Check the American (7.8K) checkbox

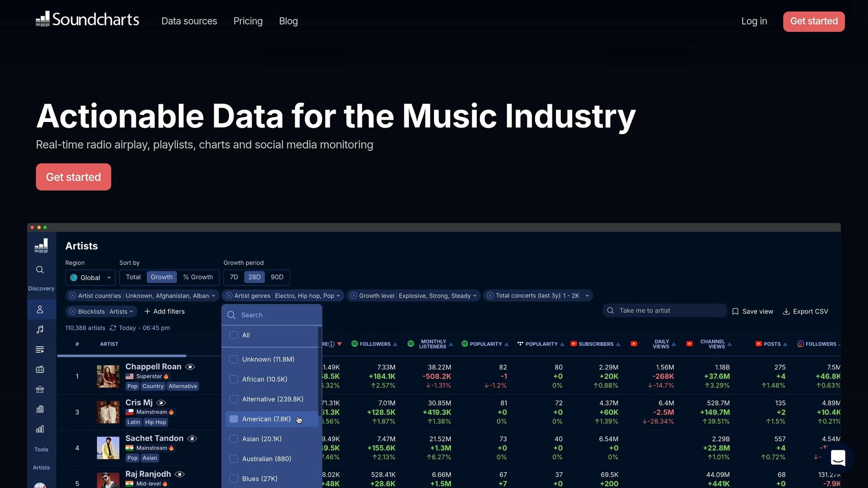234,419
